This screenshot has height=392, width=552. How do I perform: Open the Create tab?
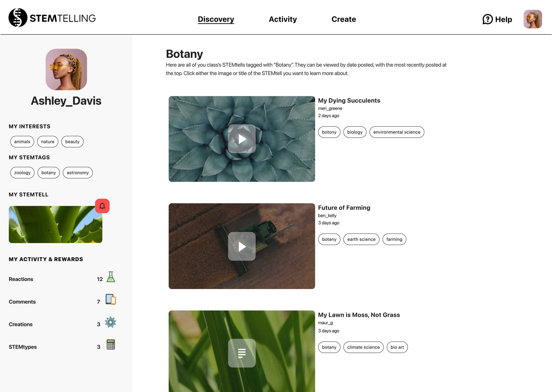(343, 19)
